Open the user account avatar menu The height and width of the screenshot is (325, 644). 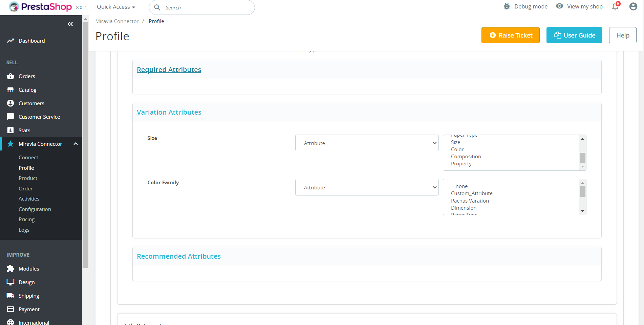pos(633,6)
